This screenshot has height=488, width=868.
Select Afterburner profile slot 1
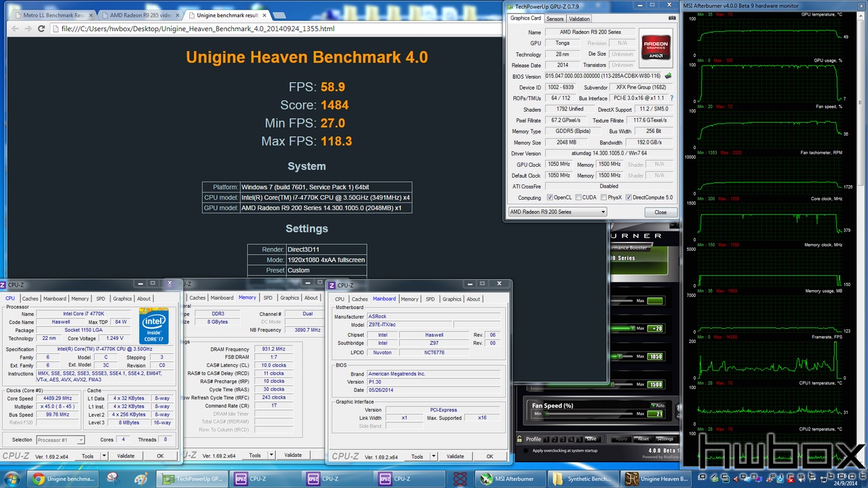point(547,439)
